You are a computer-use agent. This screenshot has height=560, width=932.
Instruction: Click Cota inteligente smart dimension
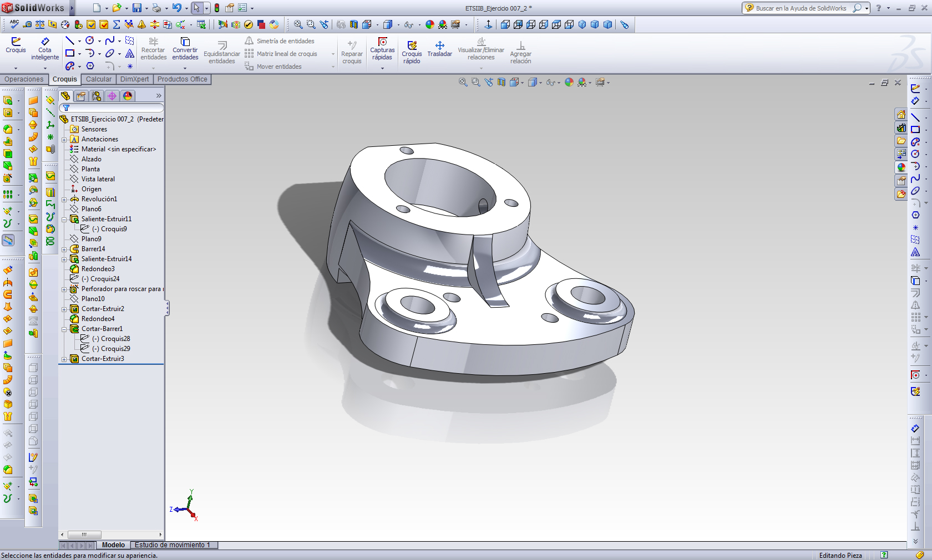(x=45, y=49)
